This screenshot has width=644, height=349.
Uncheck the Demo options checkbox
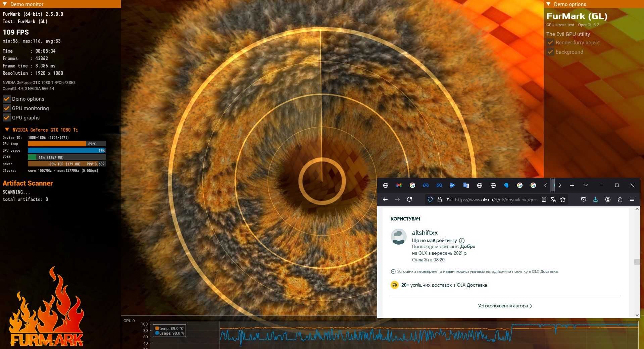[6, 99]
